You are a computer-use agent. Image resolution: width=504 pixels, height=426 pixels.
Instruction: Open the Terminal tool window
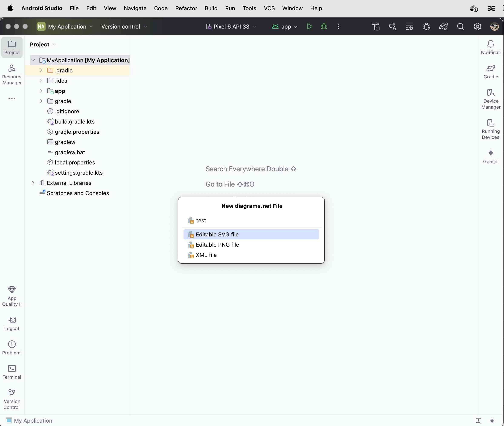pyautogui.click(x=12, y=372)
